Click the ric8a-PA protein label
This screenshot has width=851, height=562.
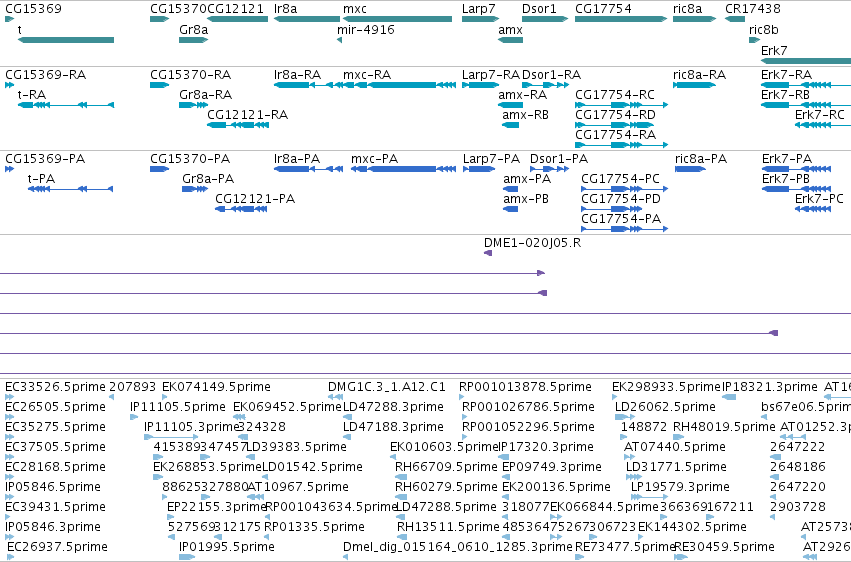tap(701, 158)
